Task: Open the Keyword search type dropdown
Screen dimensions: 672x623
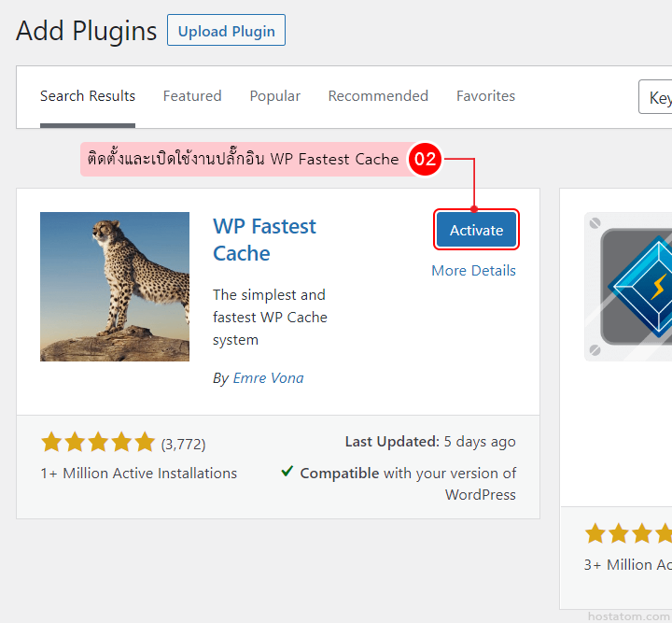Action: [x=656, y=98]
